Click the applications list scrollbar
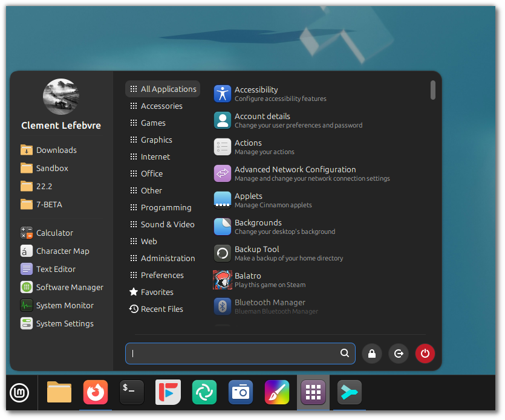The height and width of the screenshot is (420, 505). pos(433,90)
